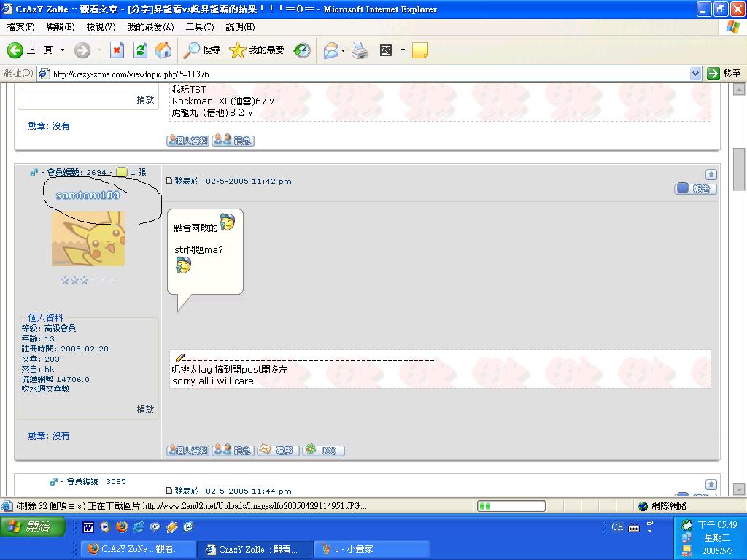The height and width of the screenshot is (560, 747).
Task: Click the Edit toolbar icon
Action: pos(386,50)
